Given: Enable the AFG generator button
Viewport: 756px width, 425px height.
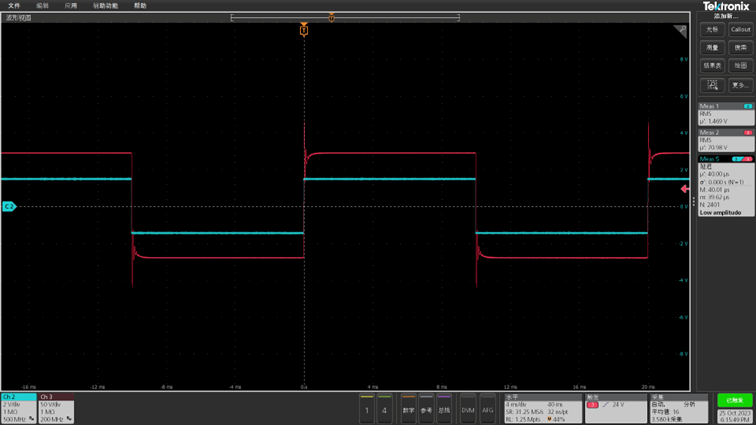Looking at the screenshot, I should pyautogui.click(x=488, y=409).
